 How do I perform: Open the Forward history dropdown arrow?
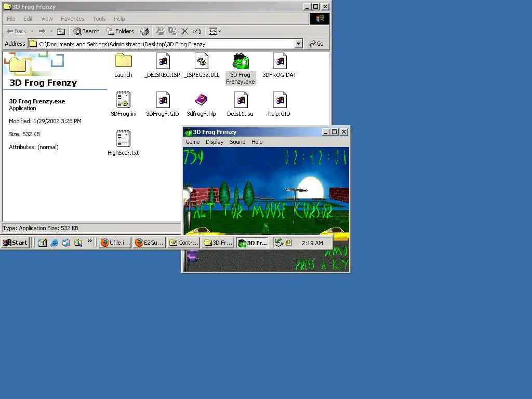pos(51,32)
